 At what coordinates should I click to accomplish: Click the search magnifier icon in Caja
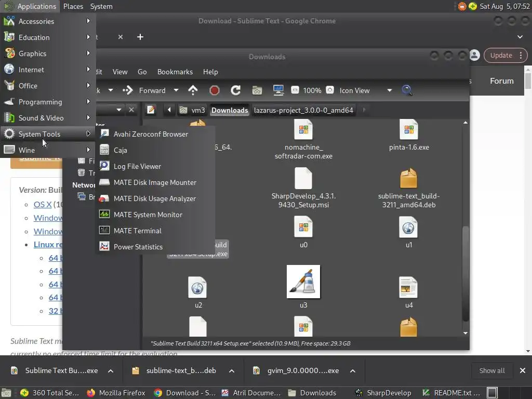[x=407, y=90]
